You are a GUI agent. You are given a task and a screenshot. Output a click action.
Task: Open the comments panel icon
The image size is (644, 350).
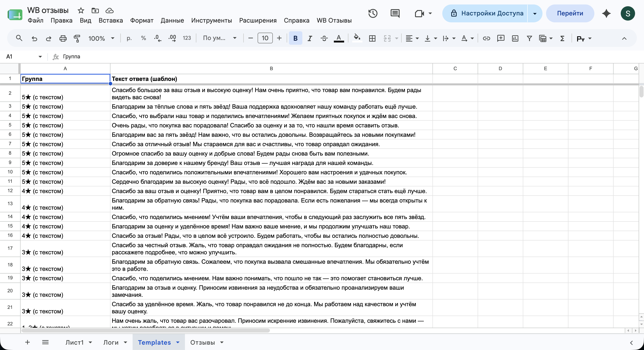[395, 13]
